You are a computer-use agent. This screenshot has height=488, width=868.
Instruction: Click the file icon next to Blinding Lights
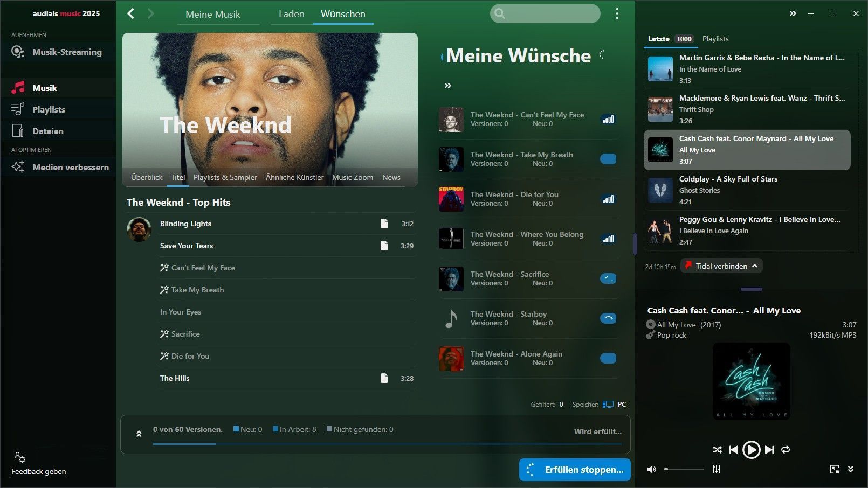(x=384, y=224)
